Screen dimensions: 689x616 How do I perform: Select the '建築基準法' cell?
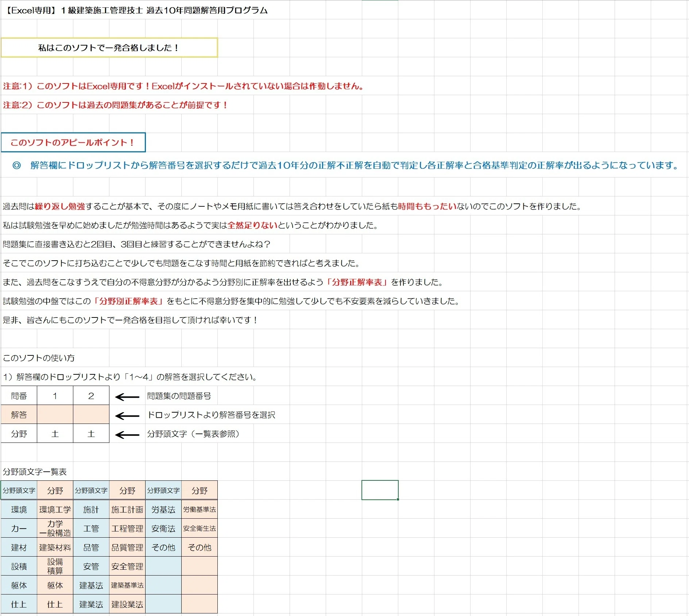pos(127,585)
